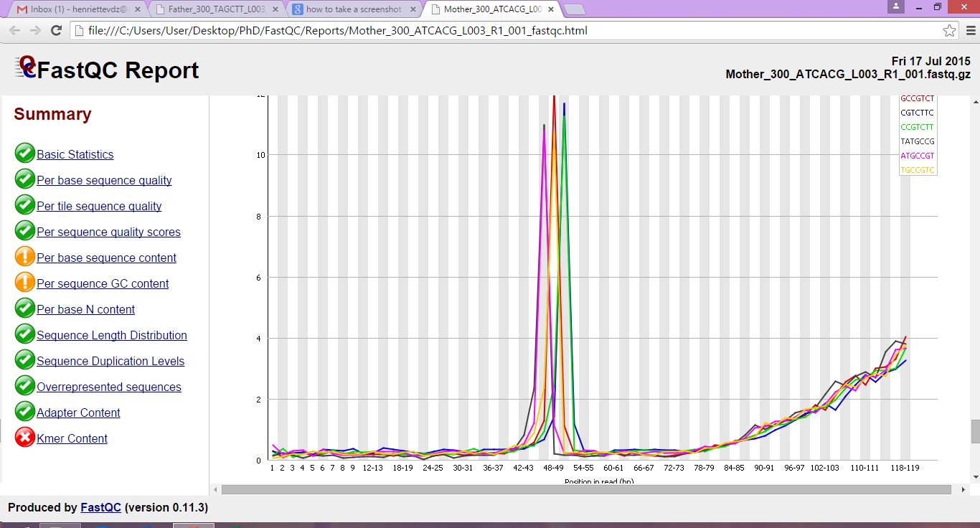Click the pass icon next to Sequence Length Distribution
Image resolution: width=980 pixels, height=528 pixels.
(25, 334)
